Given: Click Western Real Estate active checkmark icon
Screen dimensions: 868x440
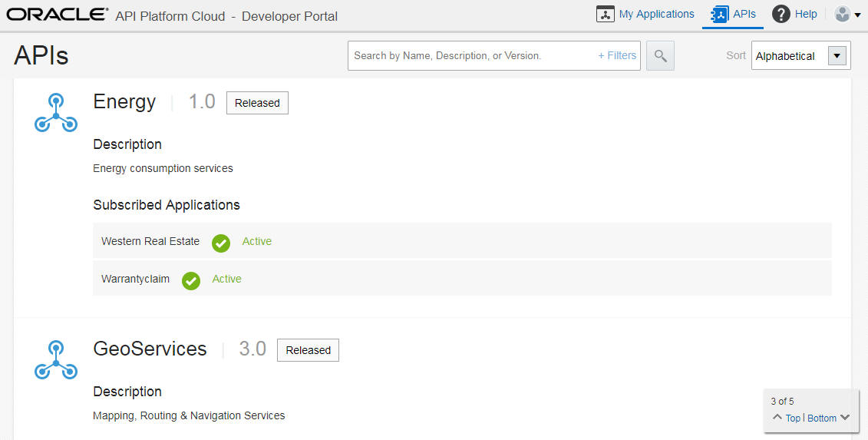Looking at the screenshot, I should coord(221,243).
